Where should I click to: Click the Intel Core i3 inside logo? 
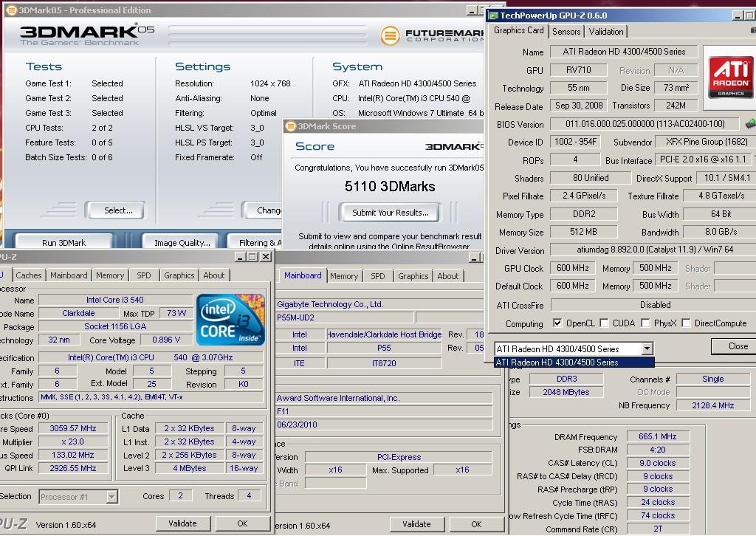click(230, 319)
